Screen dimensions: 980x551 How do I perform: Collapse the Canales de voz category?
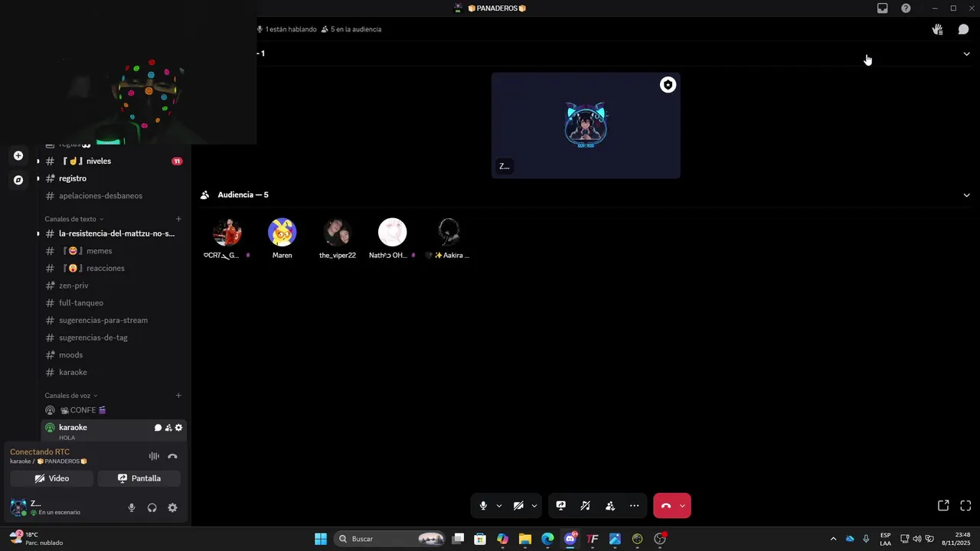[x=70, y=396]
